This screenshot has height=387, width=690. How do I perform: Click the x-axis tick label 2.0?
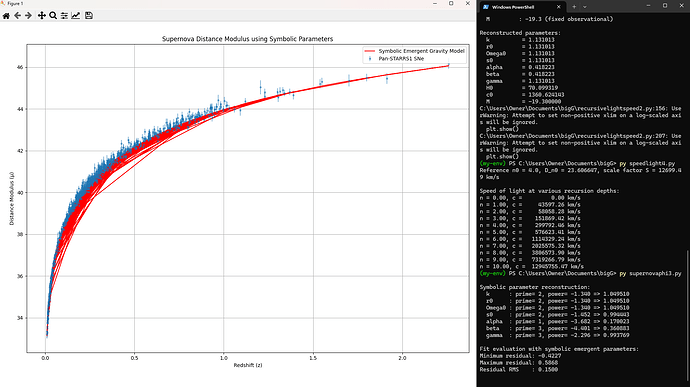pyautogui.click(x=402, y=358)
